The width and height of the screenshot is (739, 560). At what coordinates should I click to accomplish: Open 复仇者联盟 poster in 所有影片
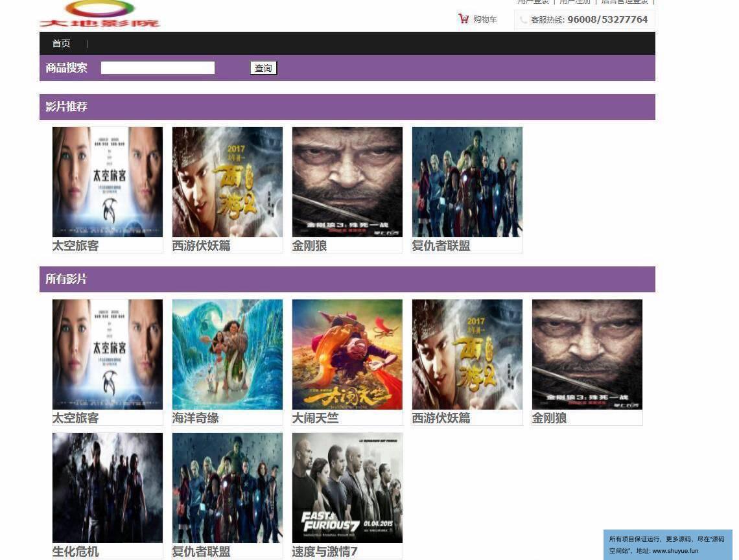pyautogui.click(x=227, y=488)
